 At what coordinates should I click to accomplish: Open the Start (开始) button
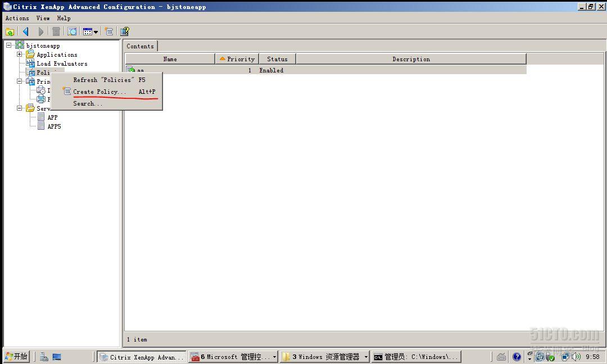pyautogui.click(x=16, y=356)
